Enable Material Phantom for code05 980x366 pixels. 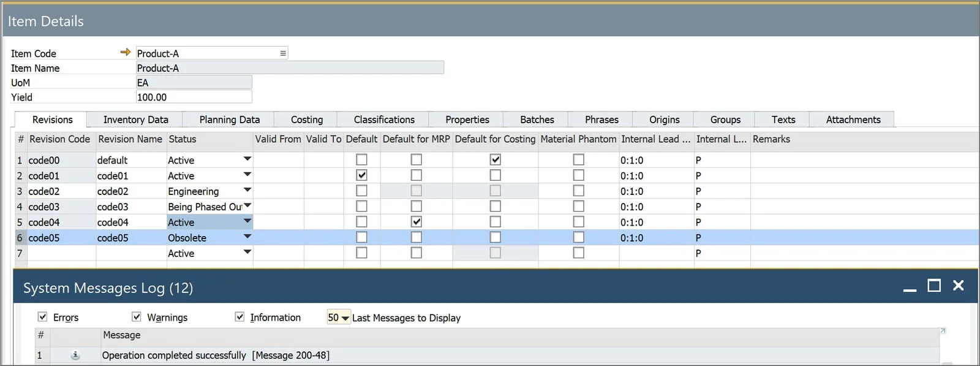pos(578,237)
